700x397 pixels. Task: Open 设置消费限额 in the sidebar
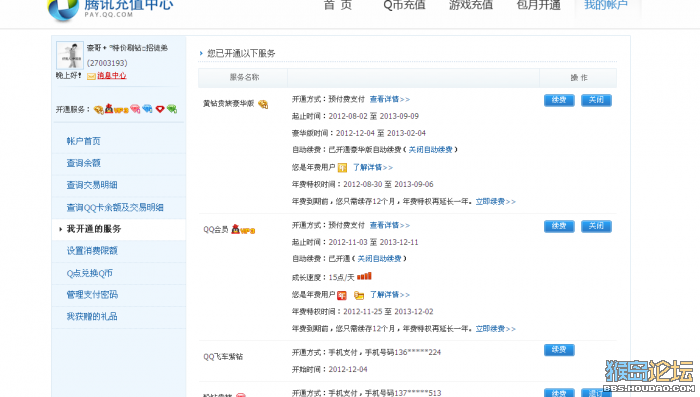pyautogui.click(x=92, y=251)
